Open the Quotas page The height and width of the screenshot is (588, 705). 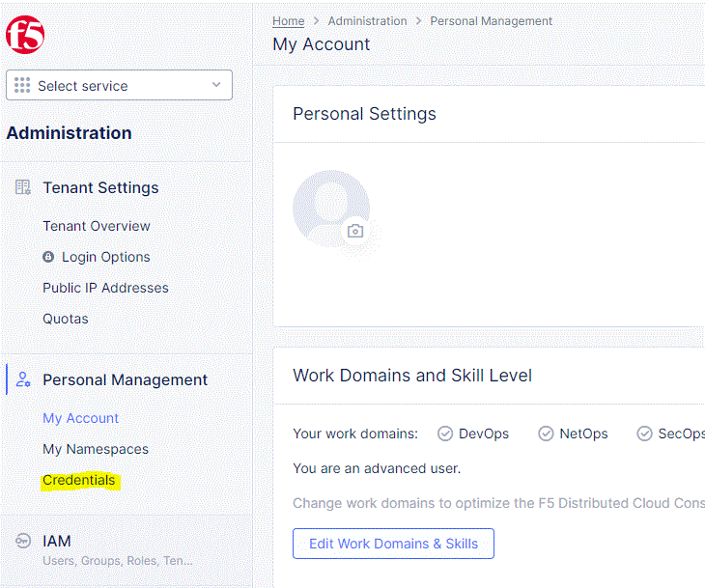66,319
